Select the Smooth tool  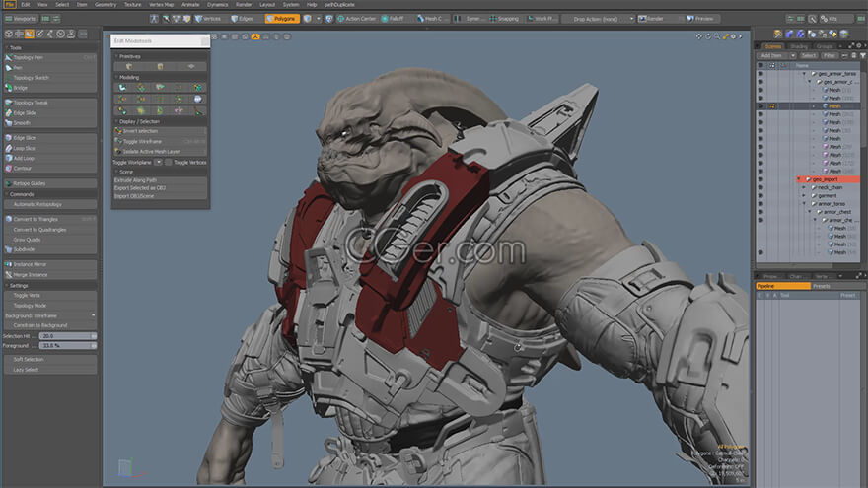(x=50, y=123)
